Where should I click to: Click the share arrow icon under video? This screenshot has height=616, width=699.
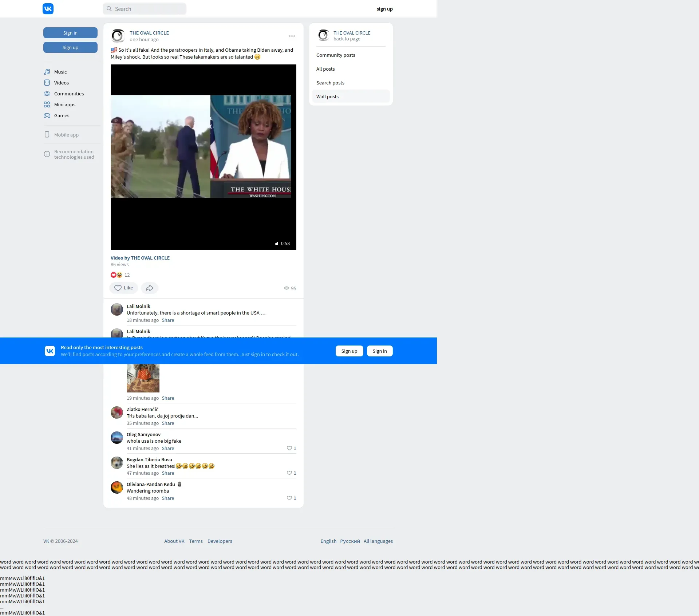(150, 288)
